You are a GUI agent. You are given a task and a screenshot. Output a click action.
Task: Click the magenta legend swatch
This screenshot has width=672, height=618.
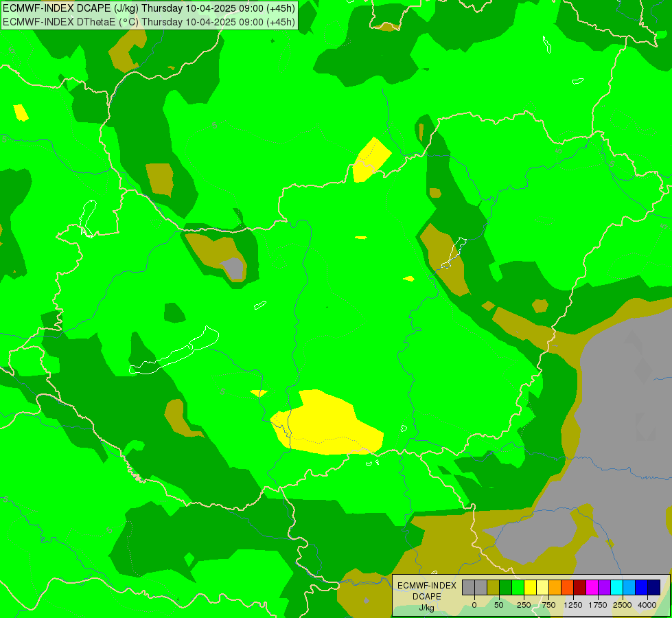click(x=592, y=587)
